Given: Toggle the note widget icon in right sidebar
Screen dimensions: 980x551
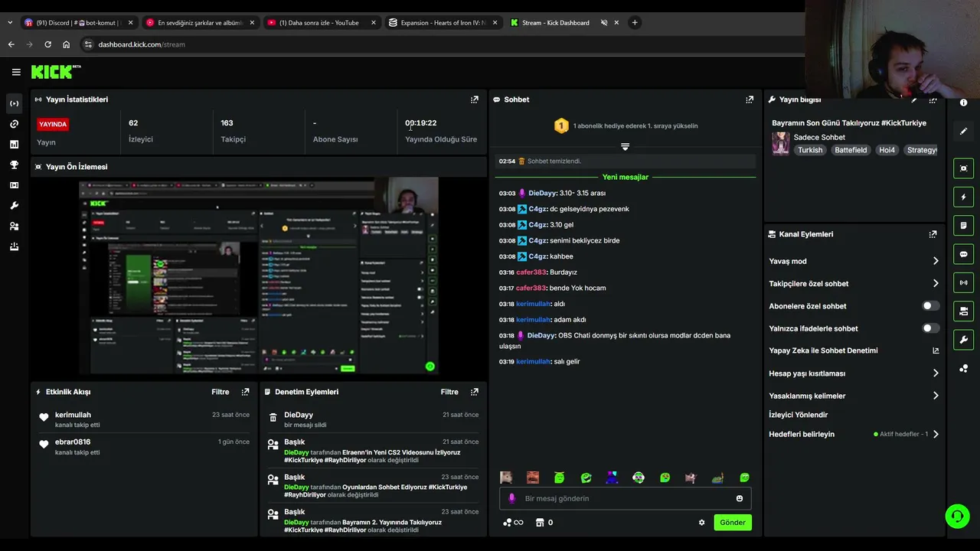Looking at the screenshot, I should coord(963,226).
